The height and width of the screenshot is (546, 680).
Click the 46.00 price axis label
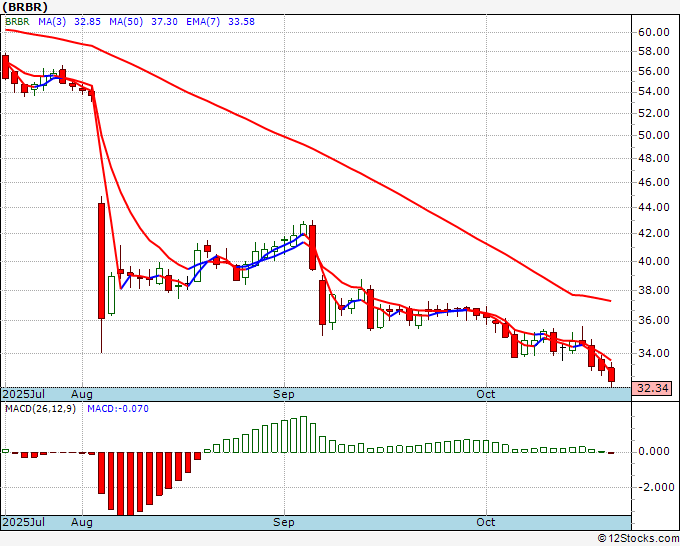(654, 182)
